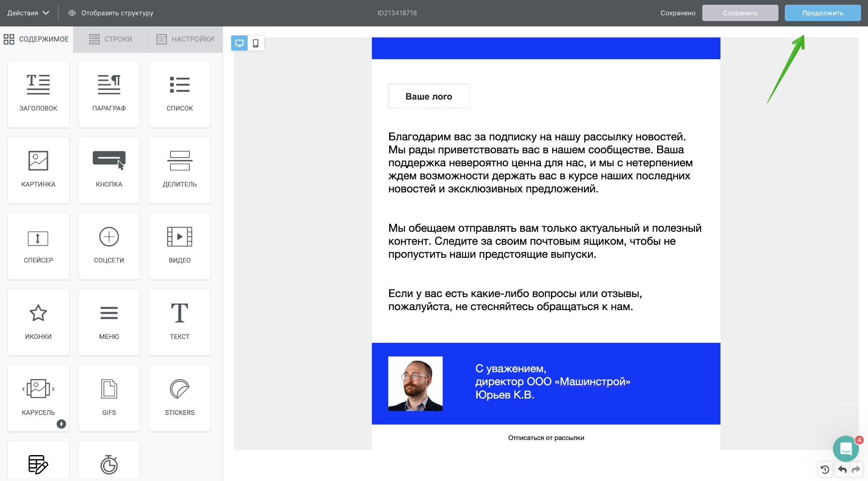Redo the last change
Screen dimensions: 868x481
856,469
